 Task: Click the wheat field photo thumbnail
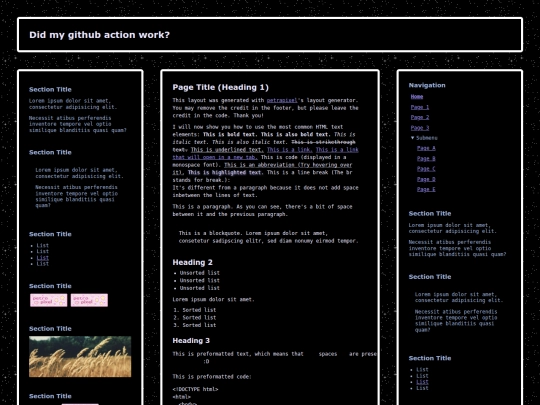coord(80,356)
